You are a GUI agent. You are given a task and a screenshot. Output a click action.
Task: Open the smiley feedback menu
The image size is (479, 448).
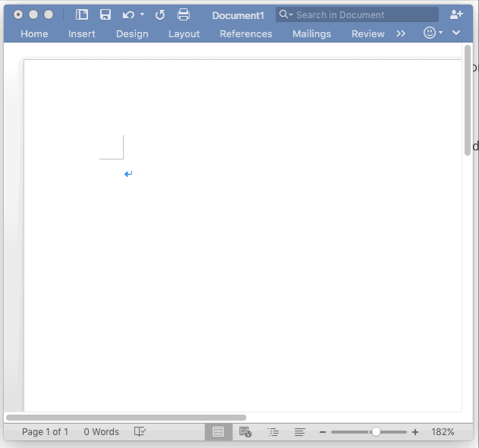click(x=433, y=33)
